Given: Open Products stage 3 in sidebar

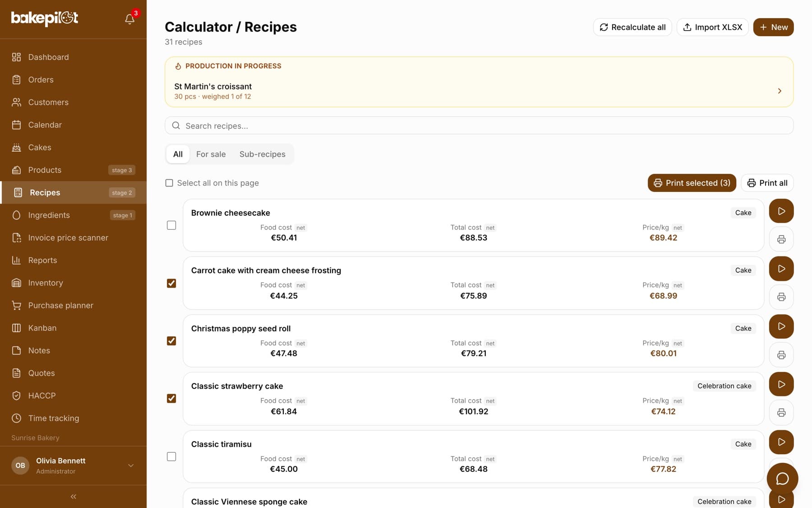Looking at the screenshot, I should click(x=73, y=170).
